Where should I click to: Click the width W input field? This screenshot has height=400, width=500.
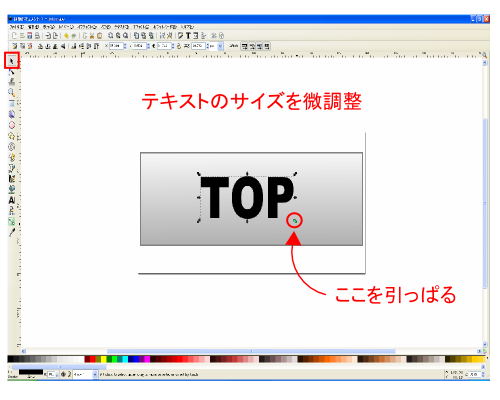click(164, 46)
